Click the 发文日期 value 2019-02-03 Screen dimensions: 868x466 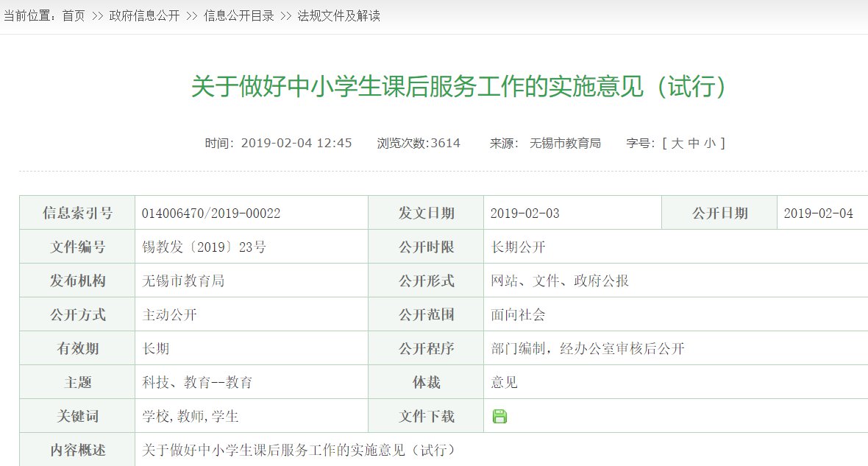tap(525, 213)
